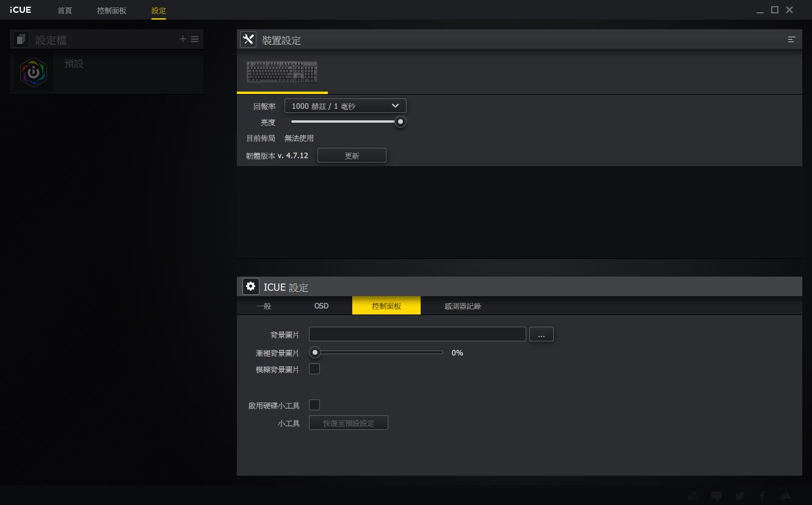The width and height of the screenshot is (812, 505).
Task: Minimize the iCUE window
Action: (760, 11)
